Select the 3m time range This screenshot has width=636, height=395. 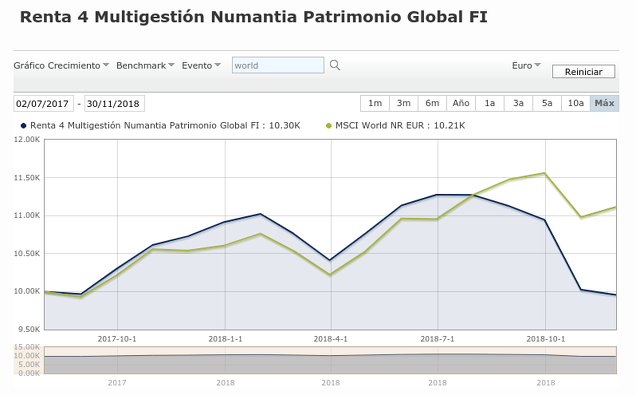coord(404,103)
